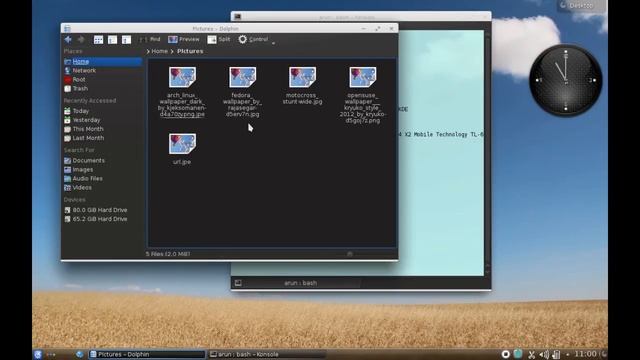
Task: Go forward using the Dolphin forward arrow
Action: pos(81,39)
